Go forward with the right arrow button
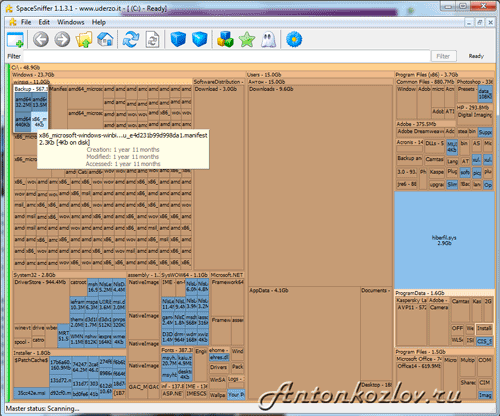The height and width of the screenshot is (416, 500). click(x=62, y=40)
